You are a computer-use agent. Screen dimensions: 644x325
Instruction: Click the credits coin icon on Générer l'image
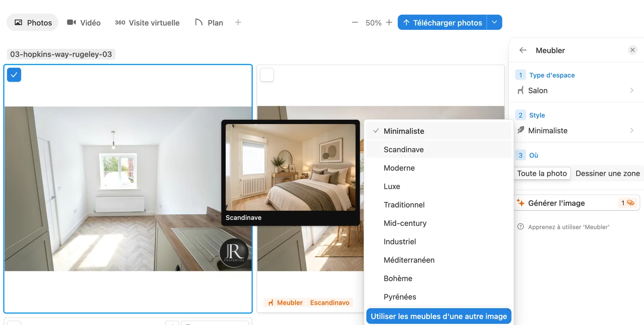tap(630, 203)
